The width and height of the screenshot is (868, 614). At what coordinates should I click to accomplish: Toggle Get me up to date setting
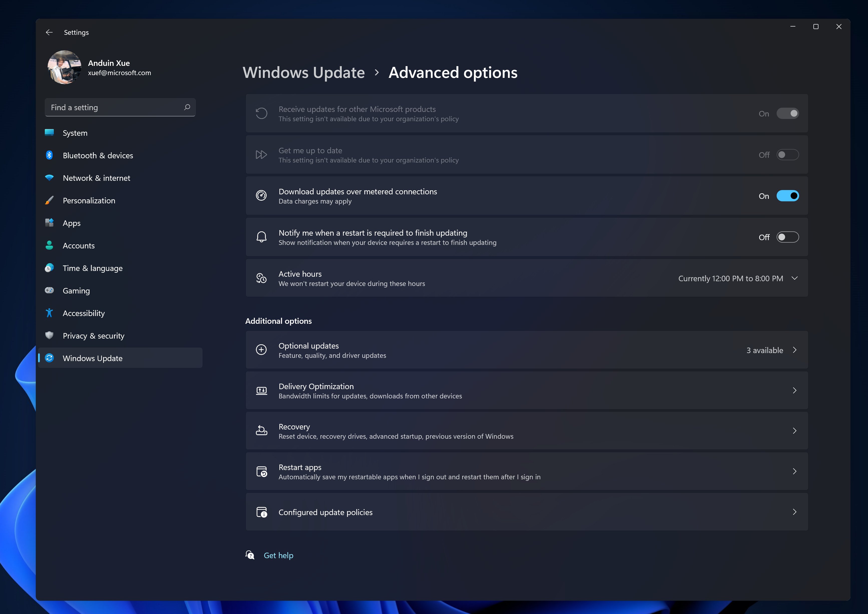pos(787,154)
